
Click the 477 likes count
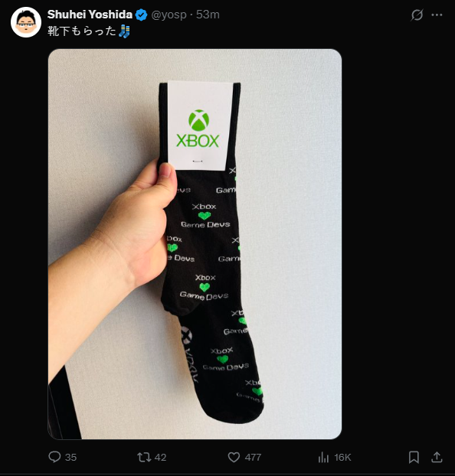click(x=253, y=458)
